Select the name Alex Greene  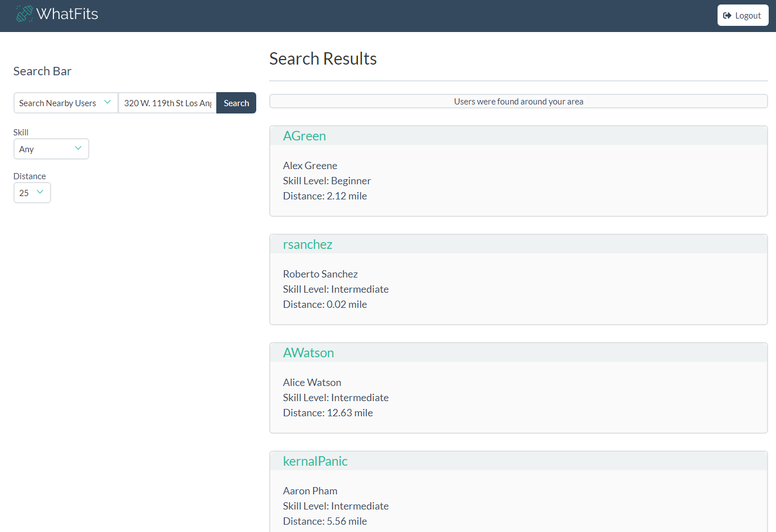coord(310,166)
